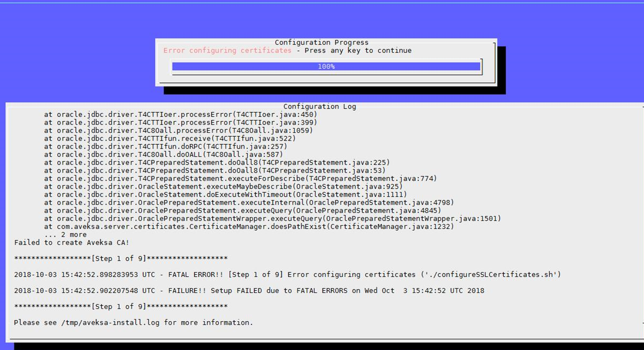
Task: Click the "Setup FAILED due to FATAL ERRORS" line
Action: tap(249, 291)
